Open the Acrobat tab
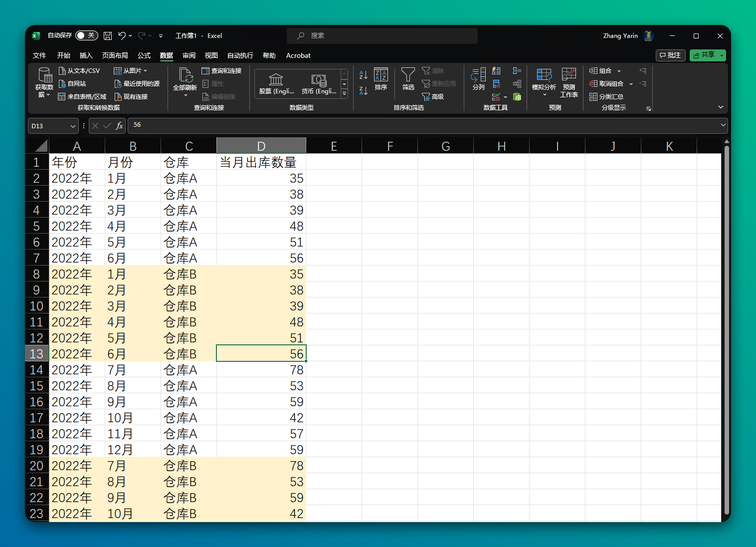This screenshot has height=547, width=756. [x=298, y=55]
